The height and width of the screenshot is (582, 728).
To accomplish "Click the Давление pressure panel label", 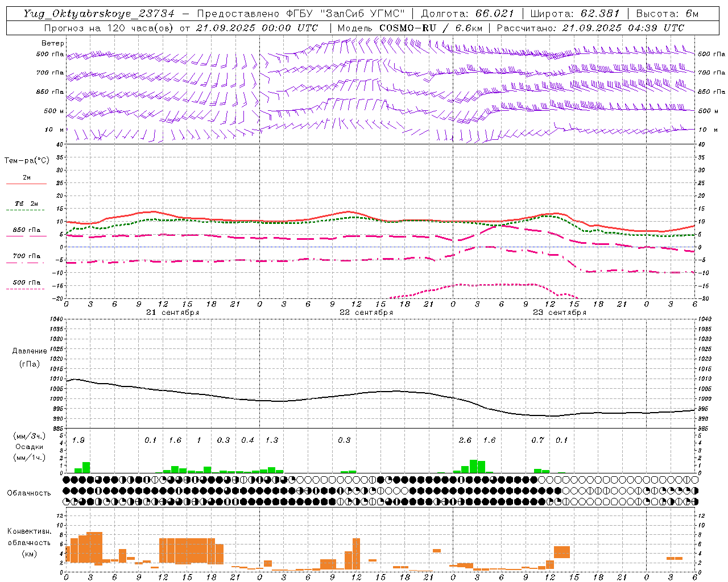I will coord(30,351).
